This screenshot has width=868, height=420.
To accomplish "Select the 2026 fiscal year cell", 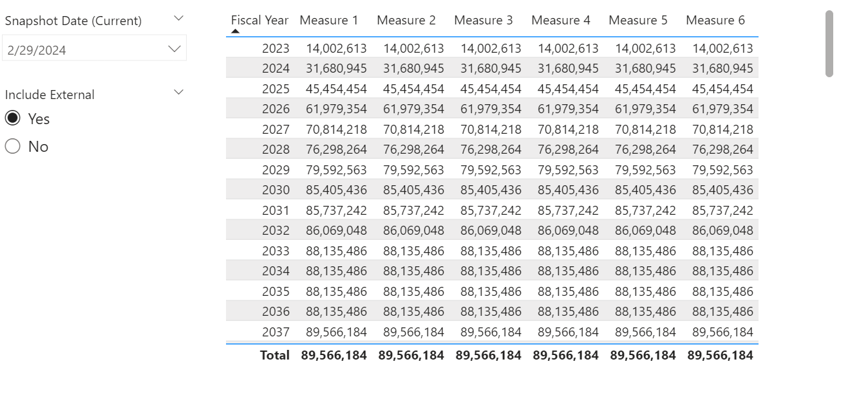I will tap(276, 109).
